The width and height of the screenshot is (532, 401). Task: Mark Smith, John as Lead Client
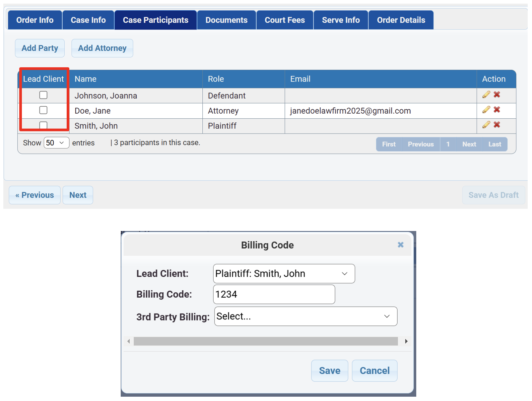pos(43,125)
